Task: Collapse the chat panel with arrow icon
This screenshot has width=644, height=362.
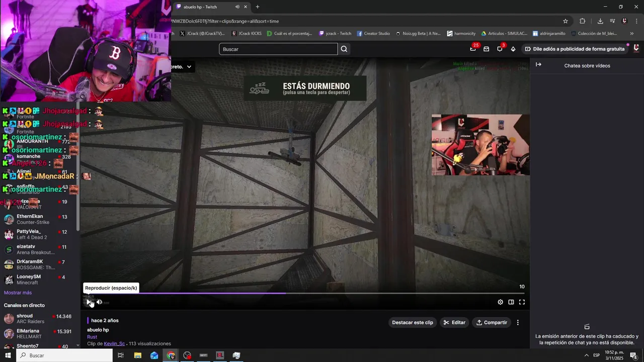Action: pyautogui.click(x=538, y=64)
